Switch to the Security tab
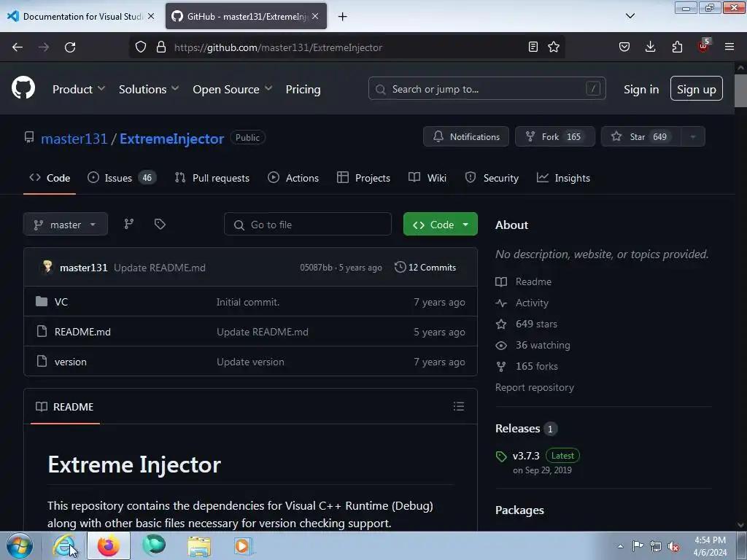 click(492, 178)
